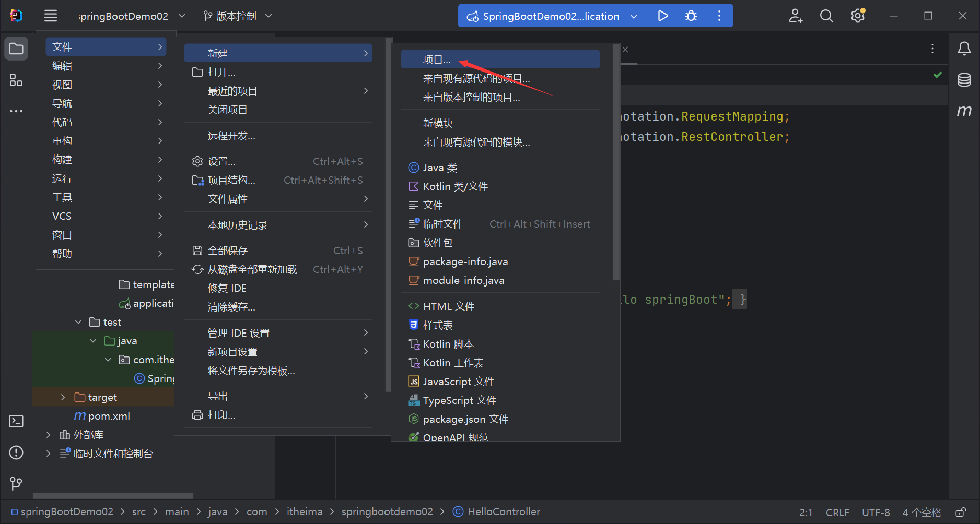Debug the application with bug icon
The height and width of the screenshot is (524, 980).
point(691,16)
